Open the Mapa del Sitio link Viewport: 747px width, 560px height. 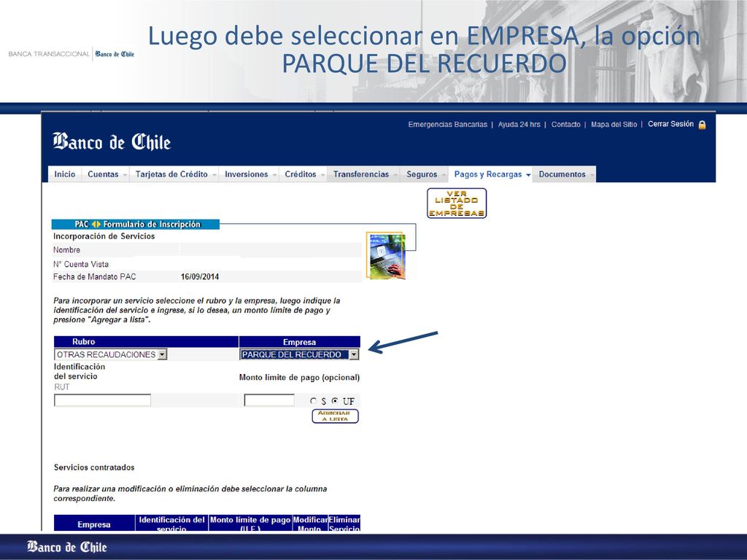click(x=614, y=124)
